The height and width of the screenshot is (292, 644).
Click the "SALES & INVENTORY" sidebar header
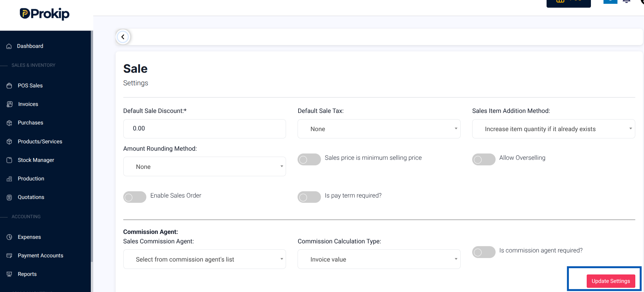tap(34, 65)
